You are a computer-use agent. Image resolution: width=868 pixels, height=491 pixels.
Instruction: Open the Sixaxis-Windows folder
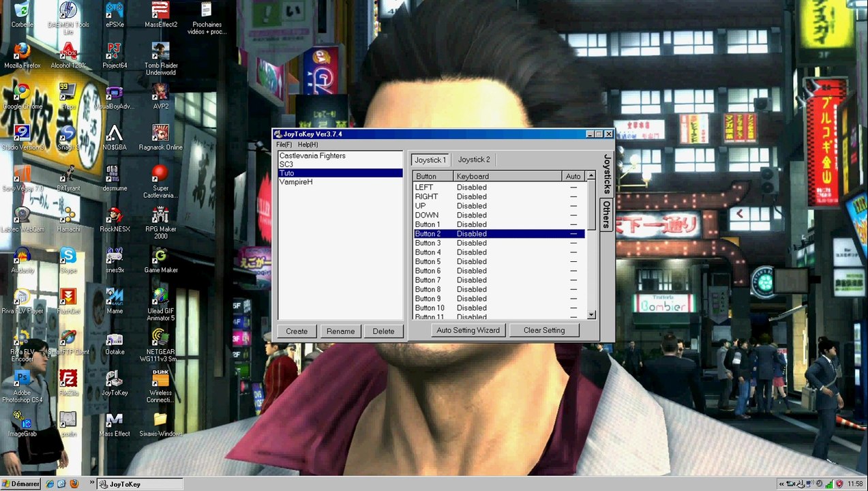point(161,423)
